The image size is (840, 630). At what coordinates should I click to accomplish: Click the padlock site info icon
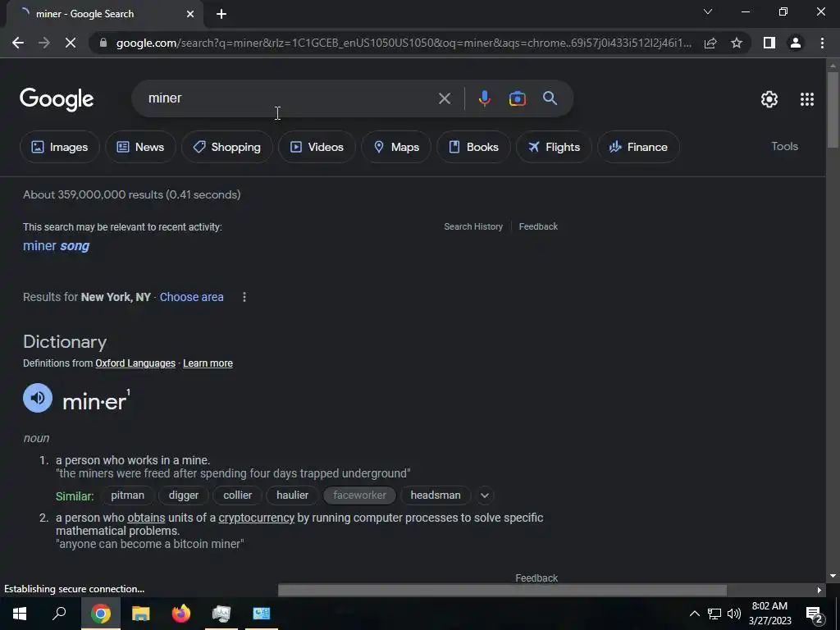(103, 43)
